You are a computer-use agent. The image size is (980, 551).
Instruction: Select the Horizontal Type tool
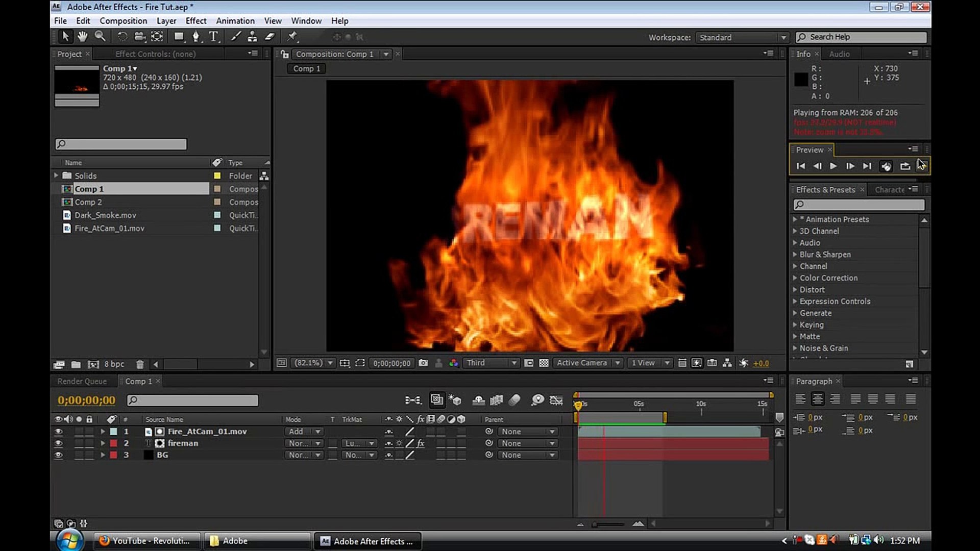(x=213, y=37)
